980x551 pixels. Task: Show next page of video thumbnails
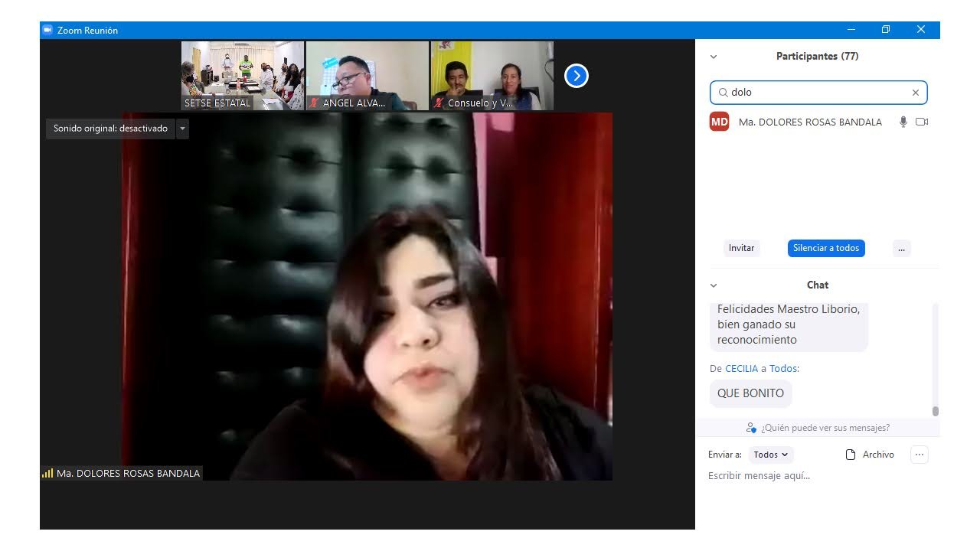(577, 76)
